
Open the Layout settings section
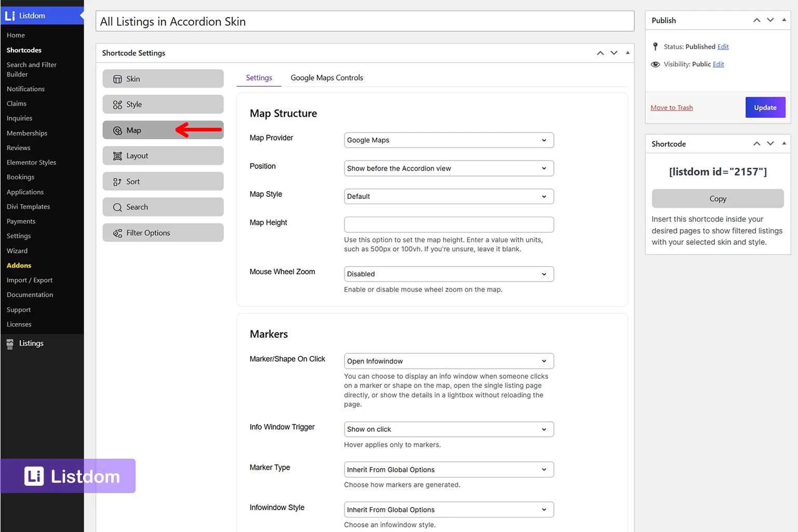pos(163,156)
